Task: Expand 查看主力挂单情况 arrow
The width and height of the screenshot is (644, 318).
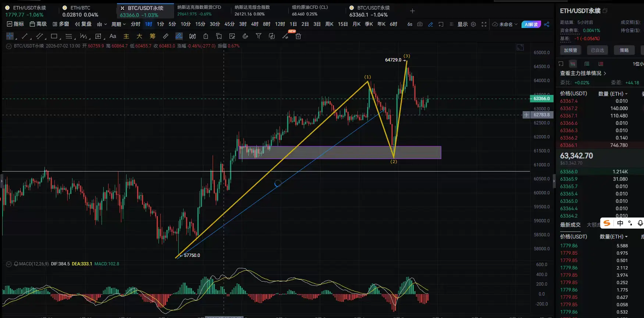Action: click(x=605, y=73)
